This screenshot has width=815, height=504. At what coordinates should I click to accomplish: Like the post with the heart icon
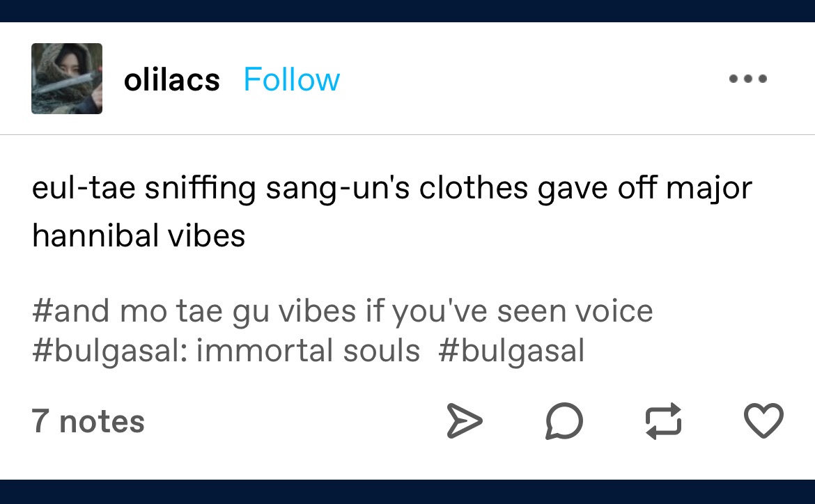763,422
